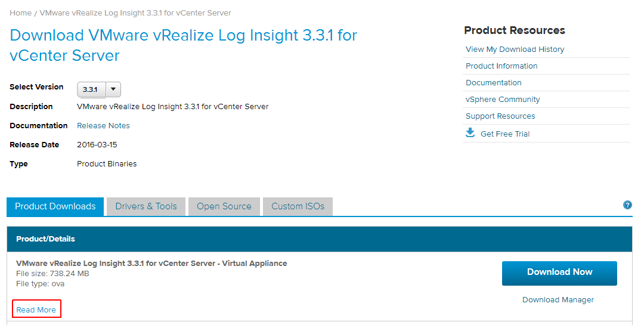Click the Select Version label
The image size is (644, 325).
pyautogui.click(x=36, y=87)
